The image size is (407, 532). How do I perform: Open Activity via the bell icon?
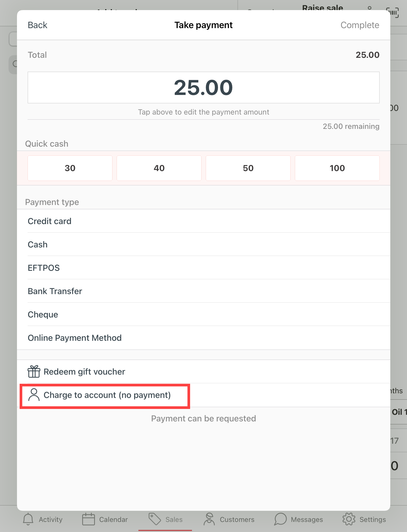click(x=28, y=519)
